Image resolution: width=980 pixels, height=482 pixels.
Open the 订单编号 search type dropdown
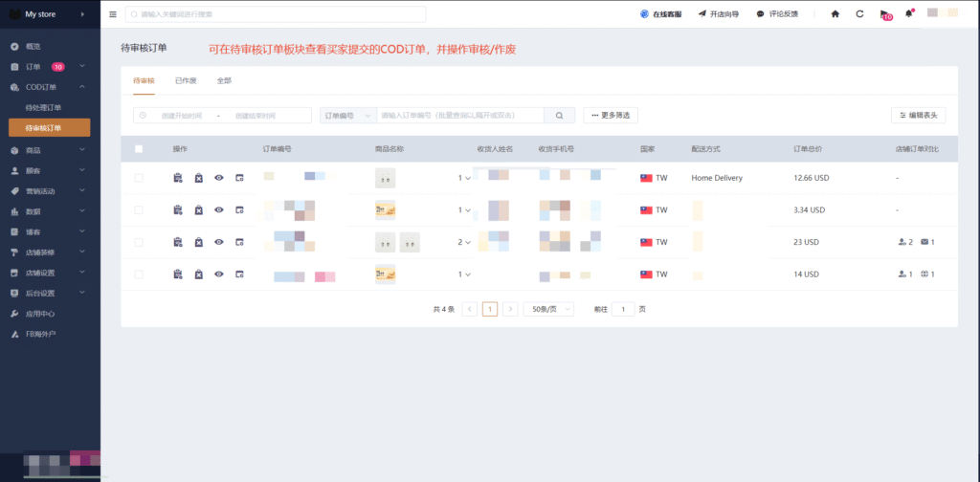[348, 115]
